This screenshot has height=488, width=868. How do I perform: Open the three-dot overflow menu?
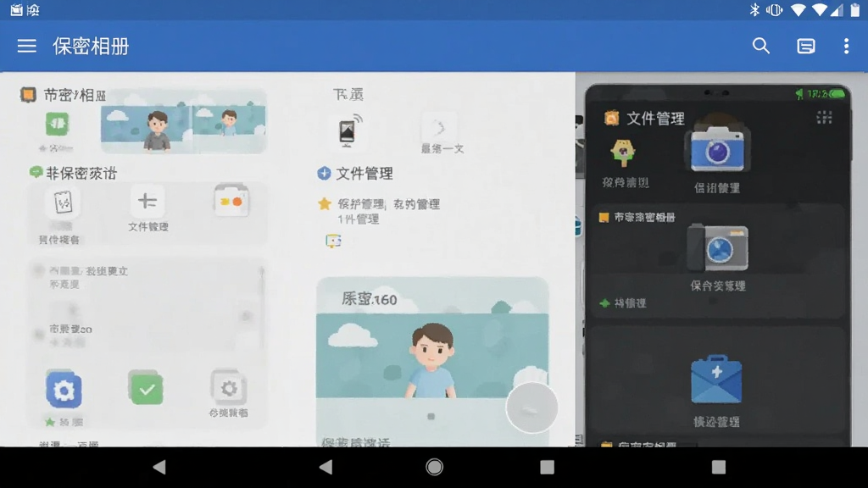click(x=846, y=46)
